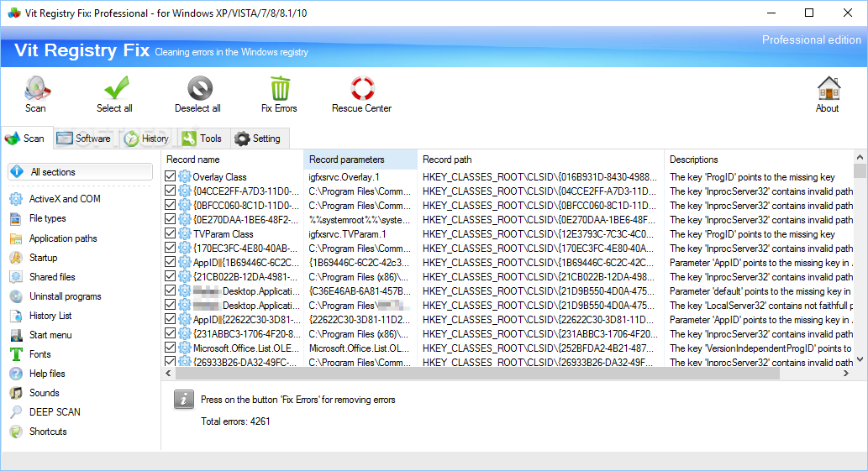
Task: Click the vertical scrollbar thumb in the records list
Action: tap(860, 170)
